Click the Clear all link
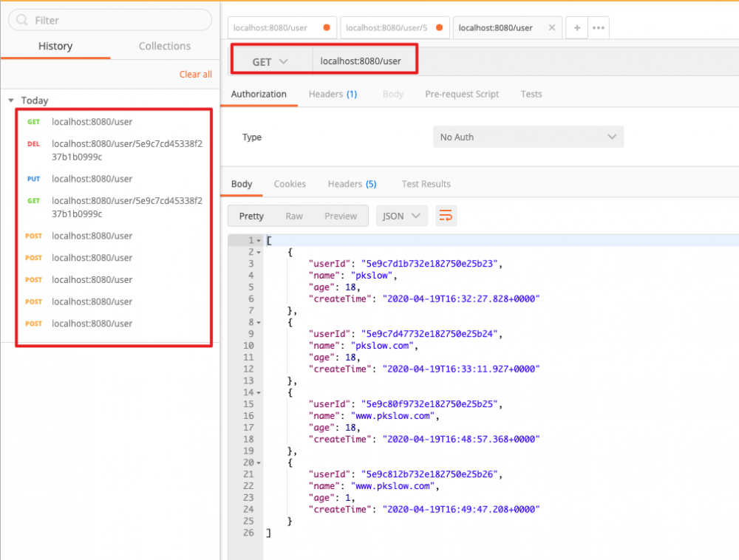Viewport: 739px width, 560px height. (x=195, y=74)
